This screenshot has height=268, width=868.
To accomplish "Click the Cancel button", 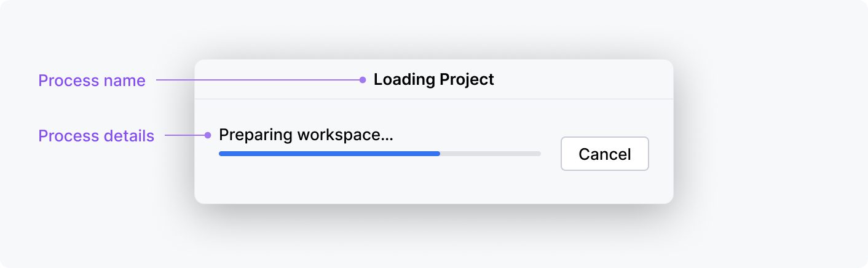I will point(604,154).
